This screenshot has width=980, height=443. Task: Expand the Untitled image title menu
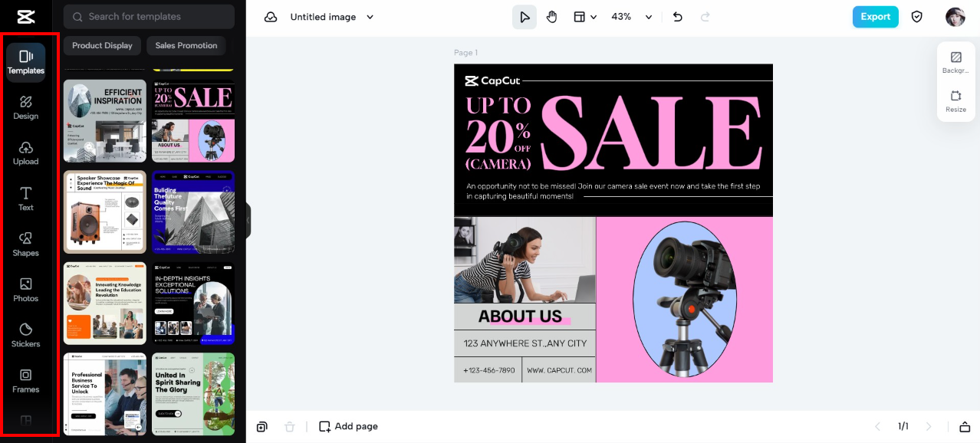pos(332,17)
